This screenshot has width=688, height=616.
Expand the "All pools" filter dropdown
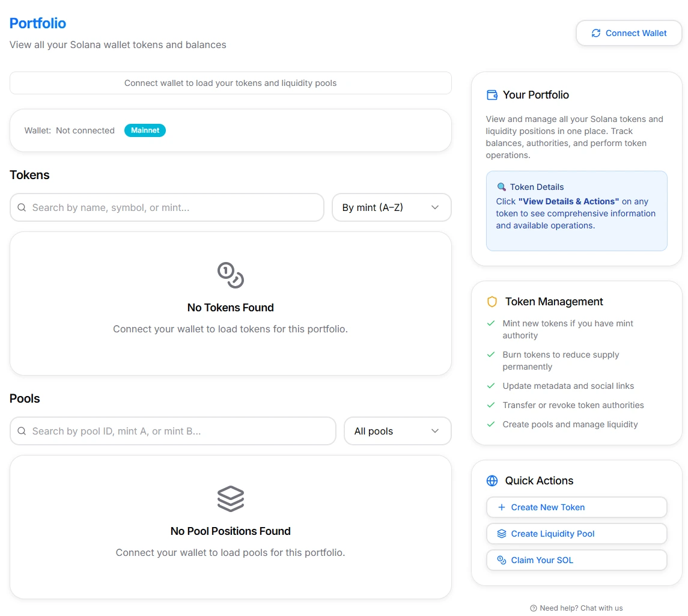(x=397, y=431)
